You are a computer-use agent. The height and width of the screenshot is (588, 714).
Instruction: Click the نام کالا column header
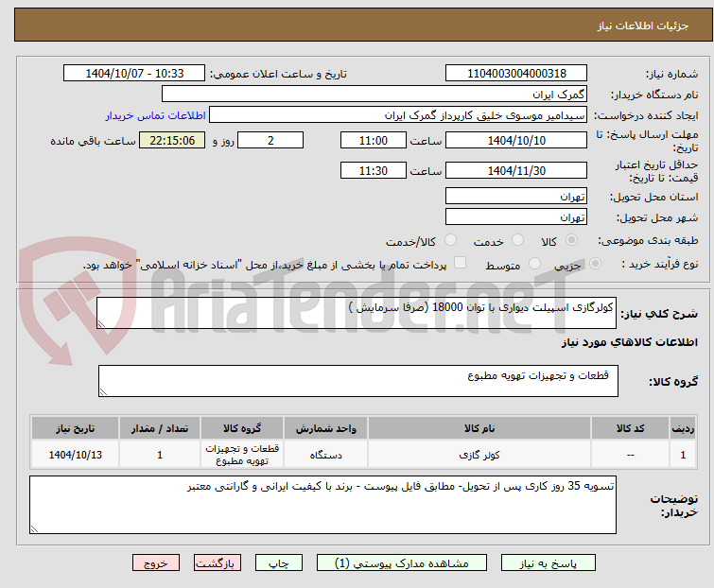(x=479, y=428)
